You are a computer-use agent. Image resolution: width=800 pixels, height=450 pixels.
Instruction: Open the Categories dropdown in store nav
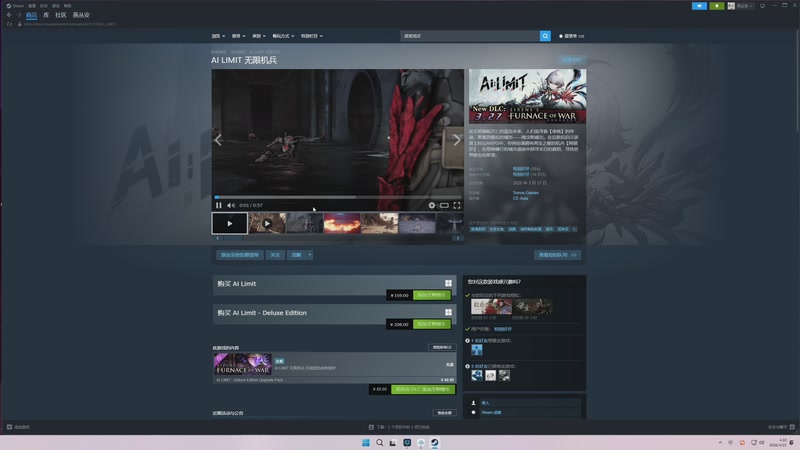259,36
